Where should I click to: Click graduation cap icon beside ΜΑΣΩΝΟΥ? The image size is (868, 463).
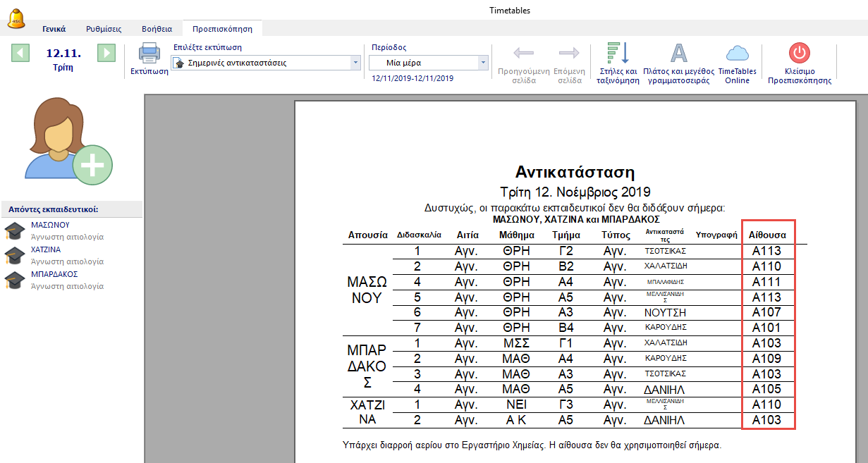[15, 231]
